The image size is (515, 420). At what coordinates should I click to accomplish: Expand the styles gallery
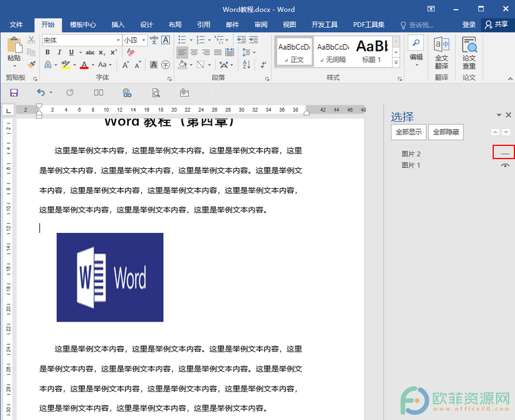click(396, 62)
